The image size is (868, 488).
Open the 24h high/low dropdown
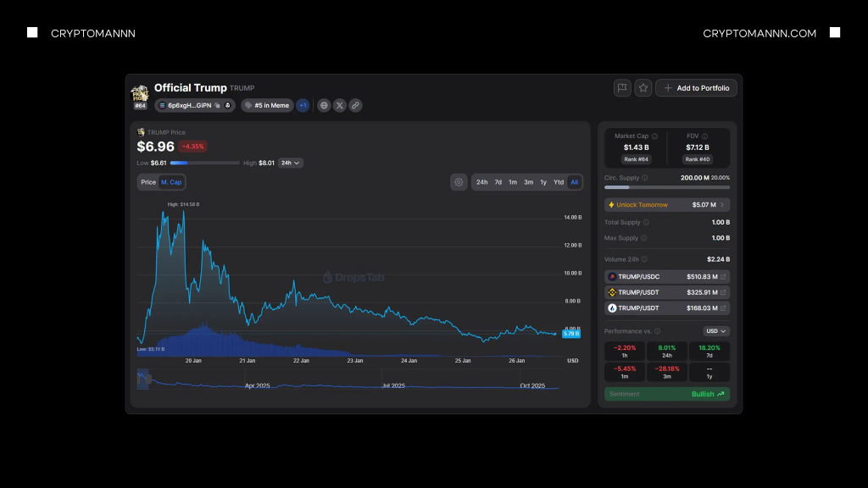[289, 162]
